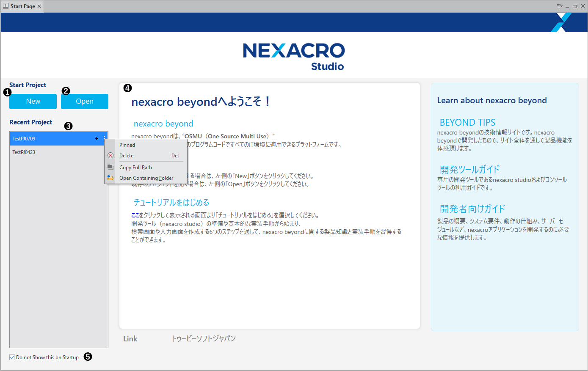Open the 開発ツールガイド link
The width and height of the screenshot is (588, 371).
[469, 170]
